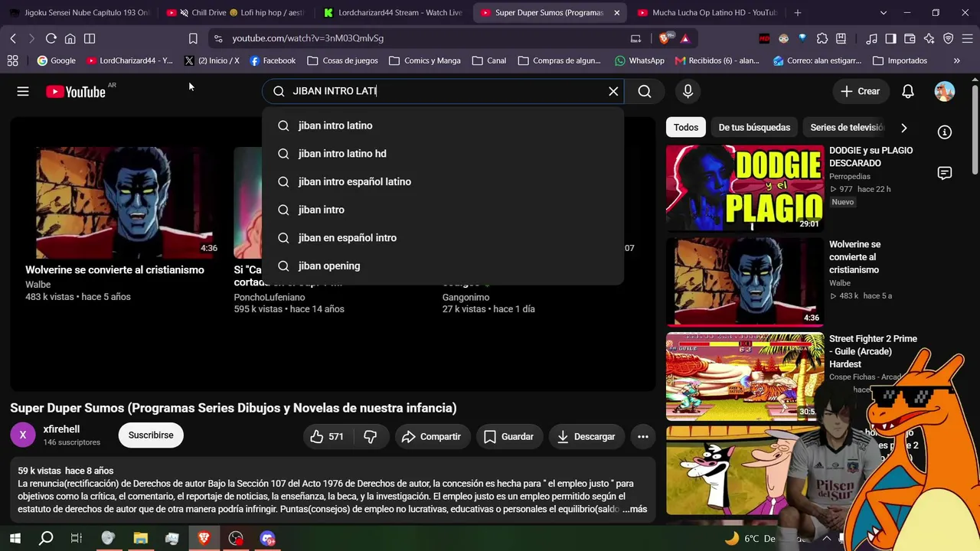Screen dimensions: 980x551
Task: Open the DODGIE y su PLAGIO thumbnail
Action: tap(745, 188)
